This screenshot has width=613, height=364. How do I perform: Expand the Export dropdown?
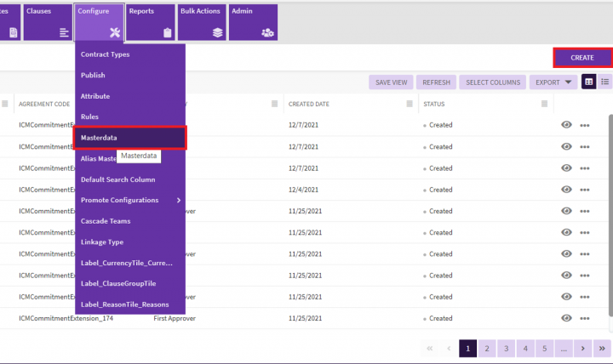pyautogui.click(x=552, y=82)
